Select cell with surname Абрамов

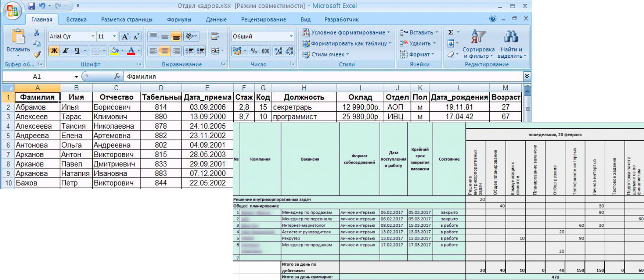click(x=37, y=107)
